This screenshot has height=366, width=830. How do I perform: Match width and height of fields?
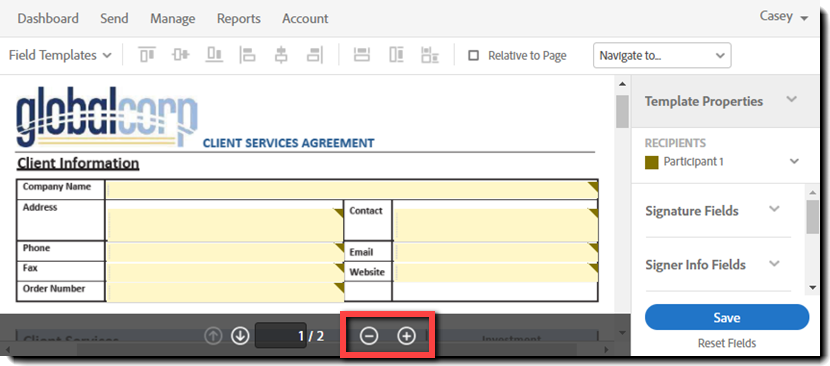pyautogui.click(x=430, y=55)
